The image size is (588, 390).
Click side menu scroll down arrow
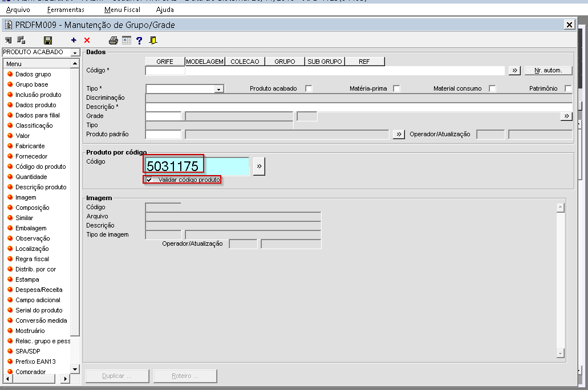(75, 369)
